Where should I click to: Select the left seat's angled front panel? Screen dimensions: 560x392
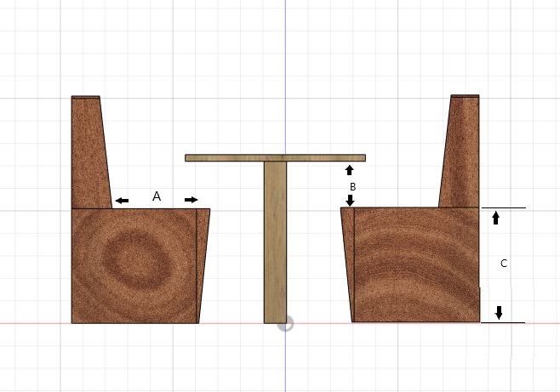click(x=203, y=266)
